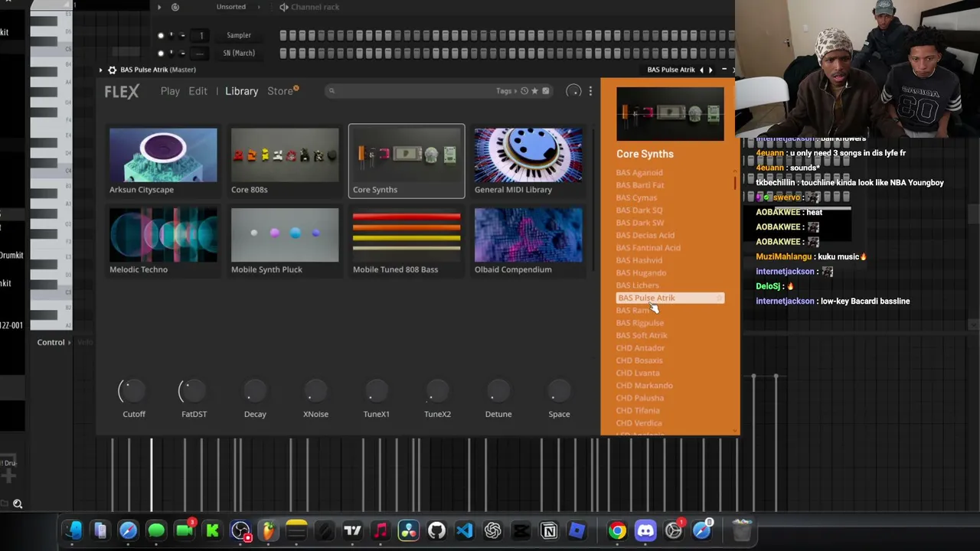Open GitHub Desktop in the Dock

coord(436,530)
